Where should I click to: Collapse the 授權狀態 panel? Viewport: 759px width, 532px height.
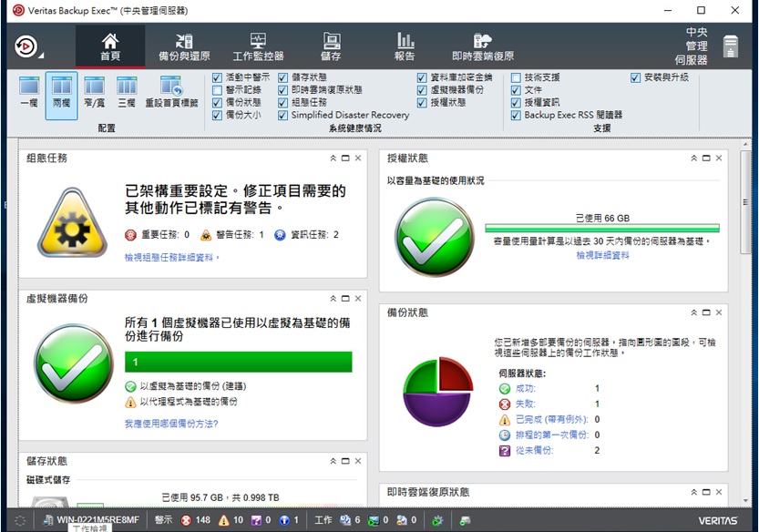tap(694, 159)
